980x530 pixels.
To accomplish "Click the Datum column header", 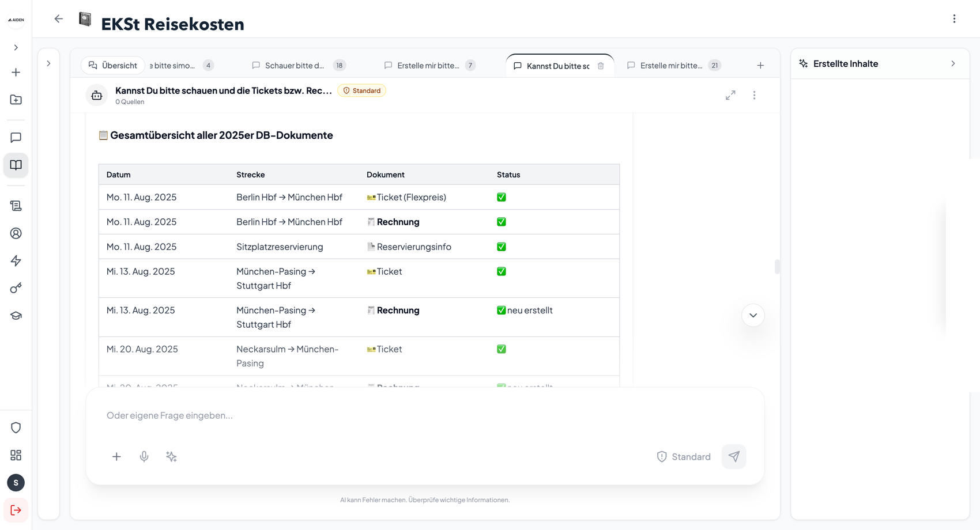I will [118, 175].
